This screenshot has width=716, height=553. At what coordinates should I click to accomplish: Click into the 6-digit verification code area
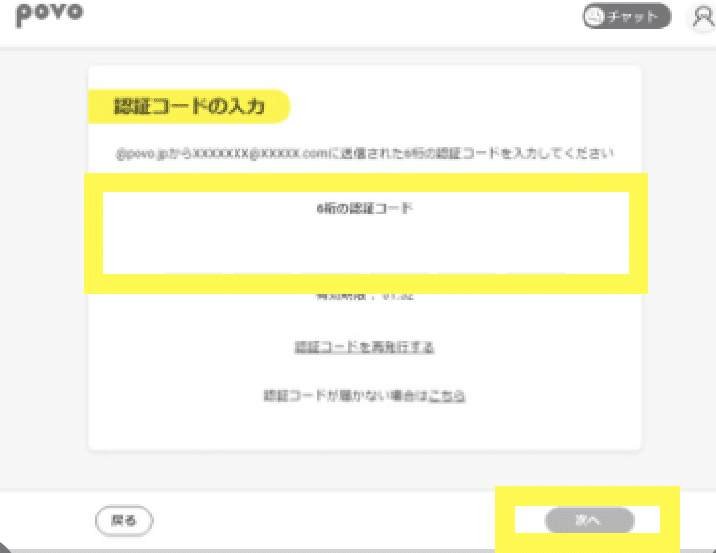click(x=366, y=233)
